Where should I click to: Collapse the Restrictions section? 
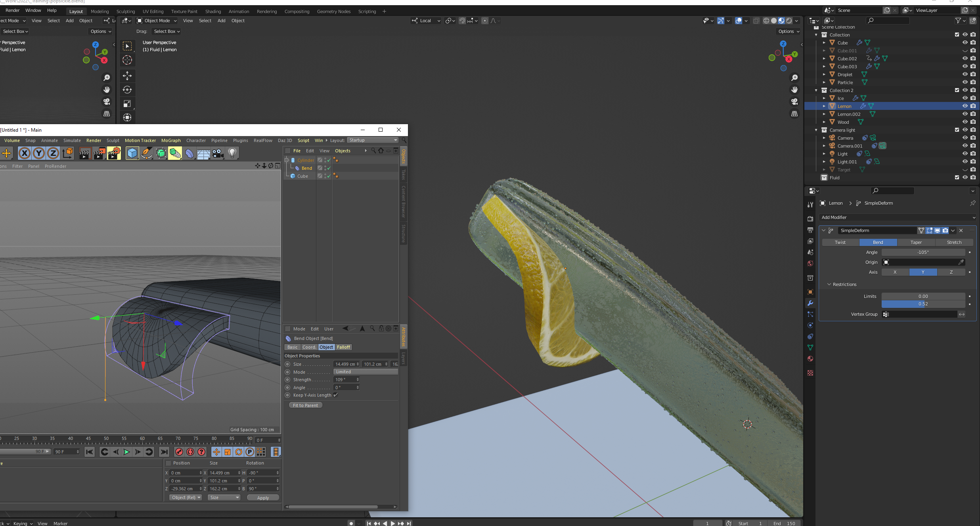(x=829, y=284)
